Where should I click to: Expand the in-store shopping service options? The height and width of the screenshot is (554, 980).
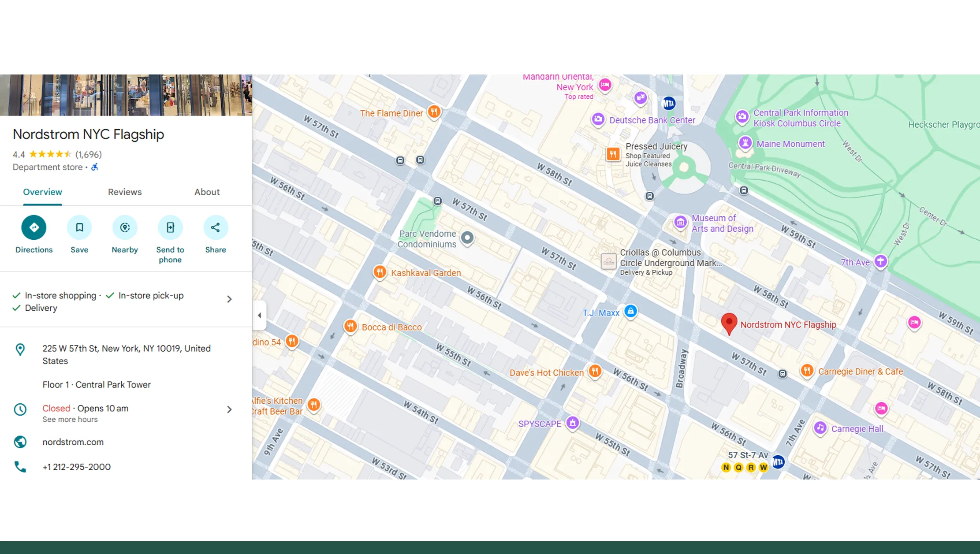point(229,299)
